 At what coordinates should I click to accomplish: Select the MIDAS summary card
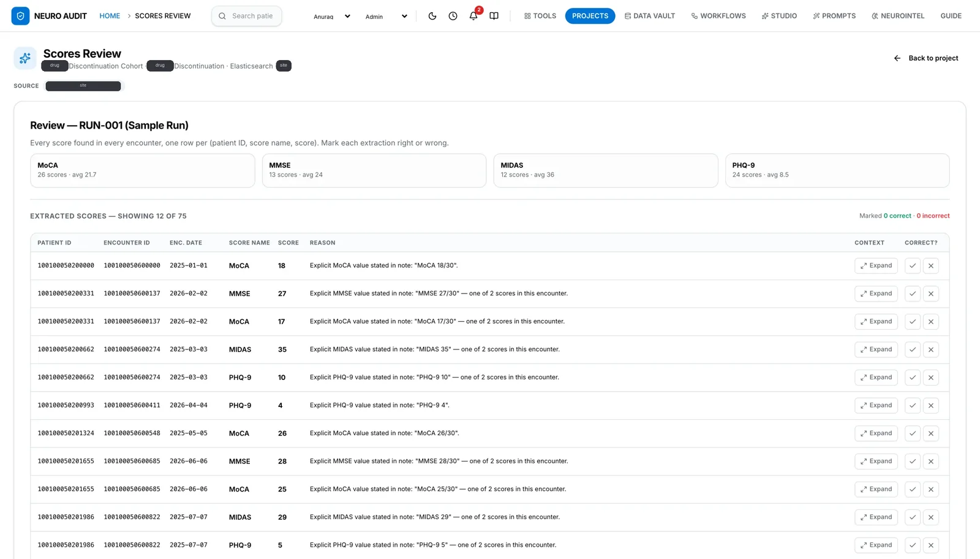pos(605,170)
